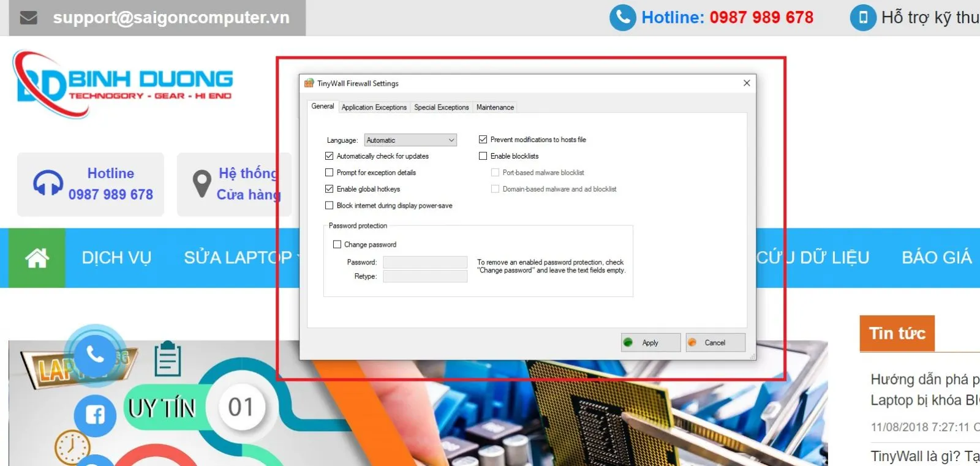Click the support@saigoncomputer.vn email link

point(171,17)
